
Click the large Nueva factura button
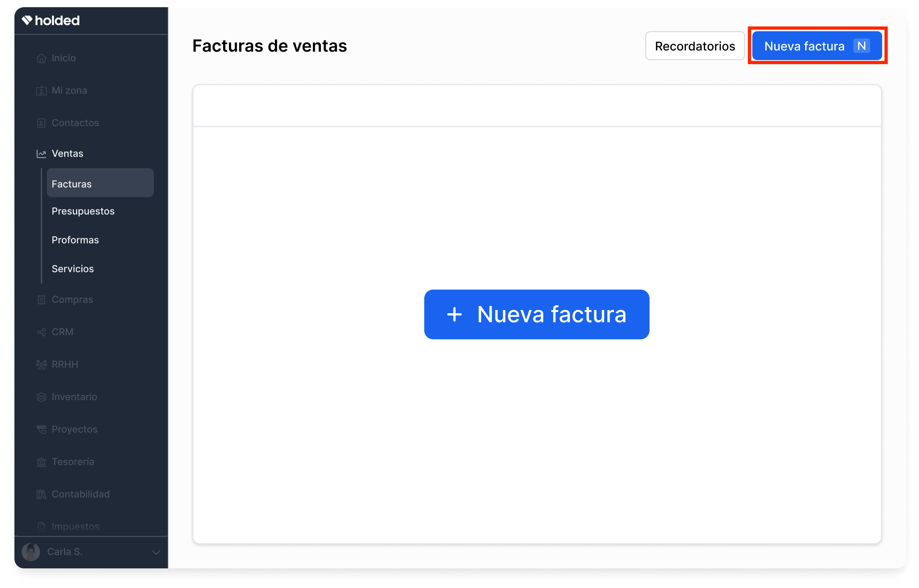(x=536, y=313)
